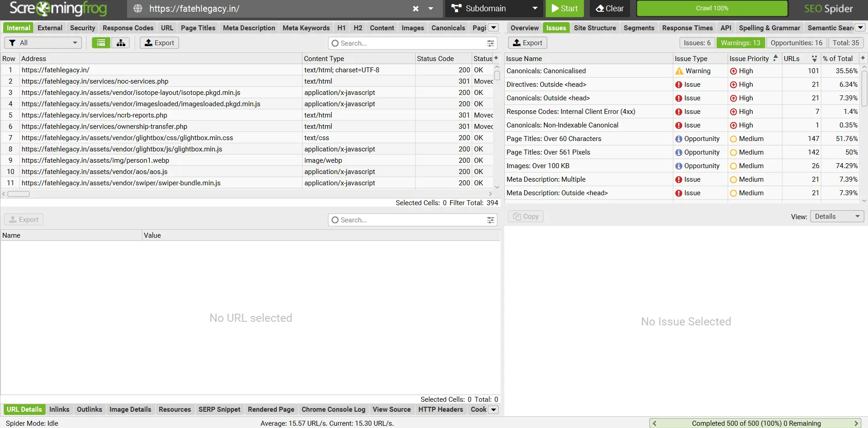Image resolution: width=868 pixels, height=428 pixels.
Task: Open the View Details dropdown
Action: pyautogui.click(x=837, y=216)
